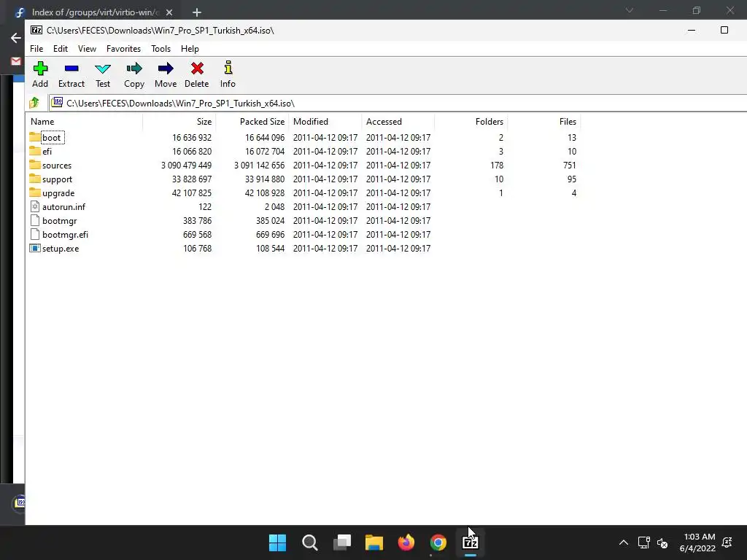
Task: Click upgrade size 42 107 825
Action: pyautogui.click(x=192, y=192)
